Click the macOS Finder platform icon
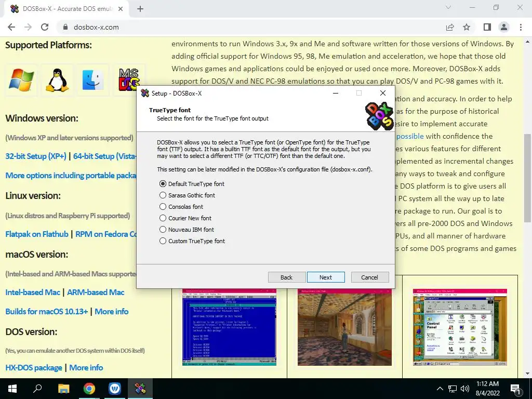This screenshot has height=399, width=532. [92, 80]
